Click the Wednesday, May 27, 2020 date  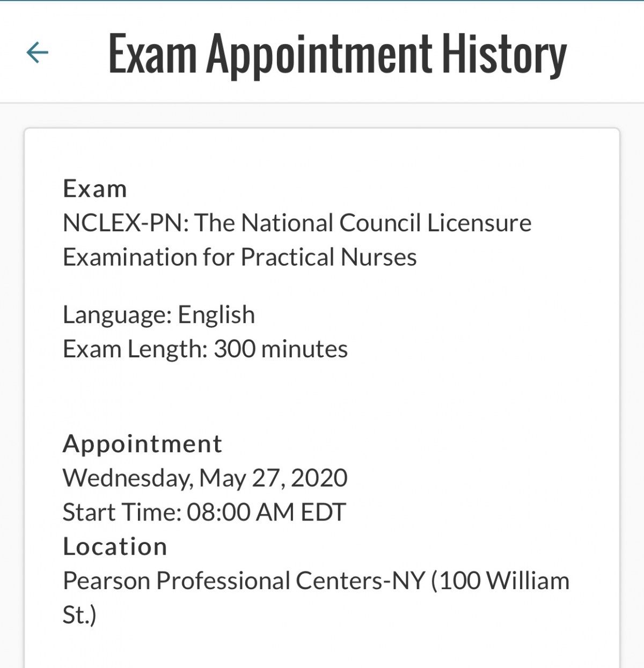tap(206, 478)
